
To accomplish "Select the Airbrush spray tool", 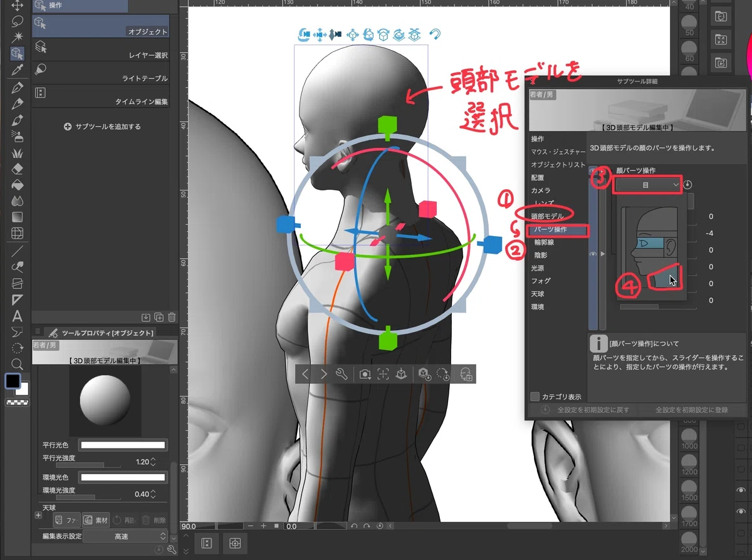I will click(18, 135).
